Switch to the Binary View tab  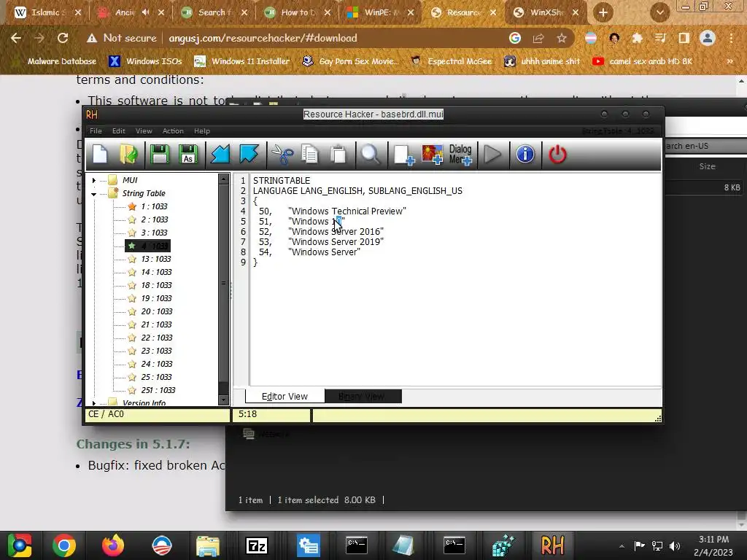(363, 396)
